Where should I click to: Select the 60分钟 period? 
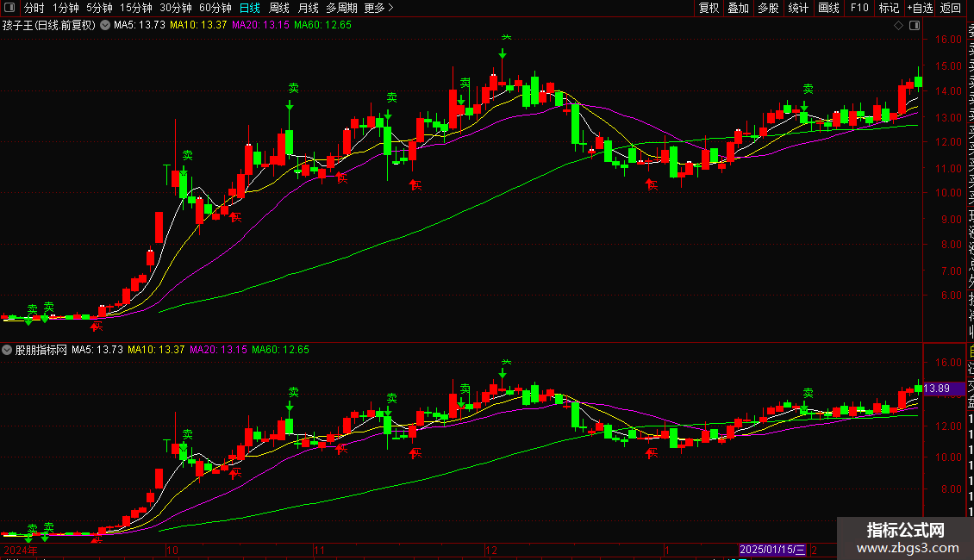click(x=215, y=8)
